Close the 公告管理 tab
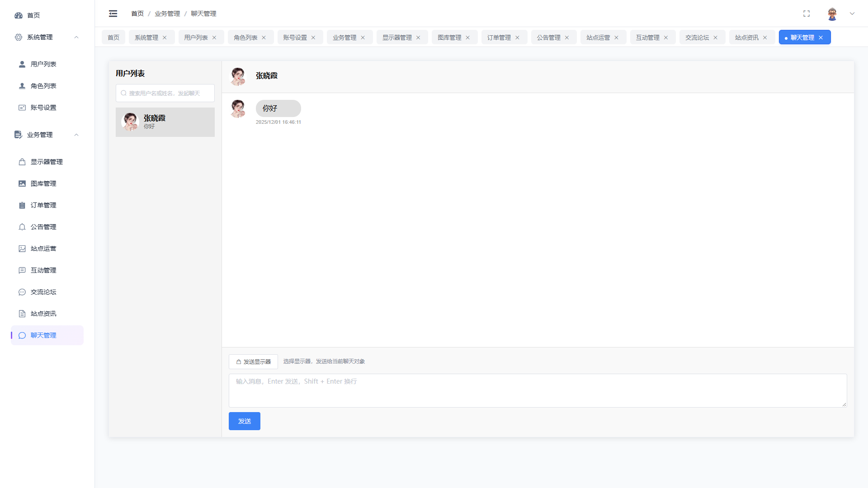868x488 pixels. click(x=567, y=38)
